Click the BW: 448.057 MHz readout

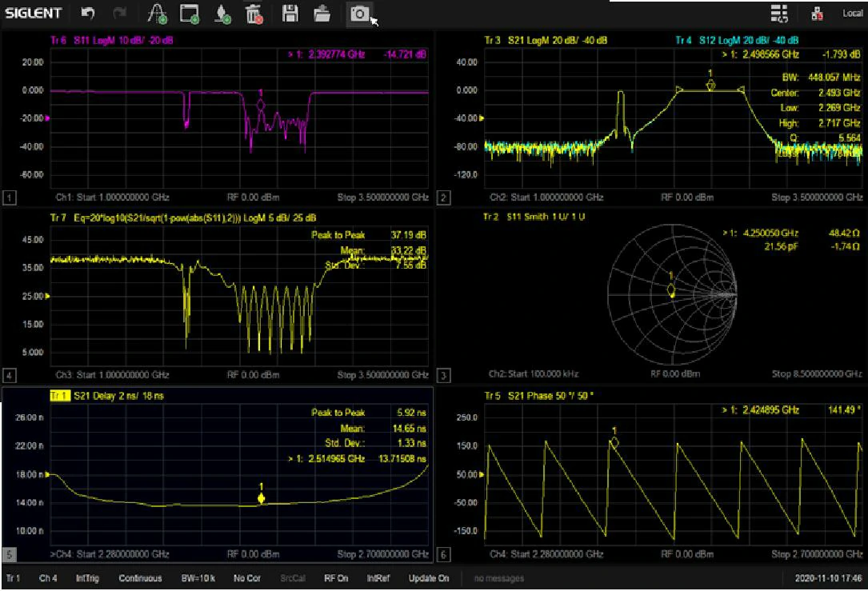pos(821,78)
